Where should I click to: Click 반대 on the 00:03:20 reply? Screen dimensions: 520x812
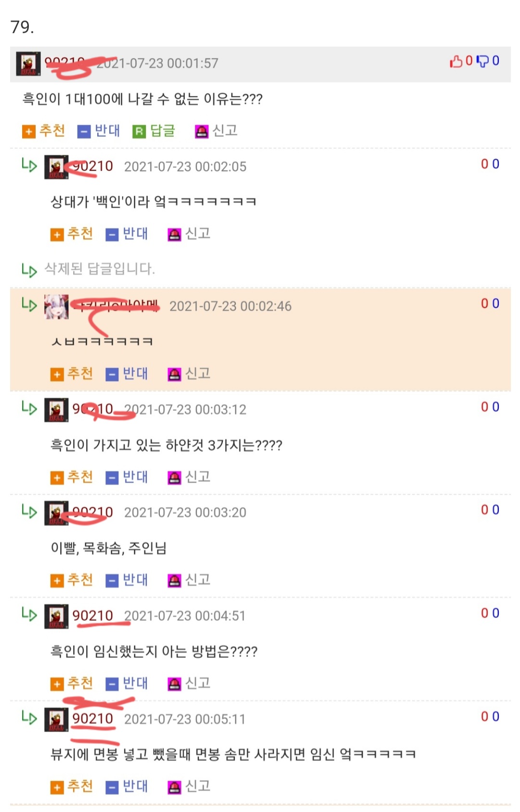[x=127, y=580]
